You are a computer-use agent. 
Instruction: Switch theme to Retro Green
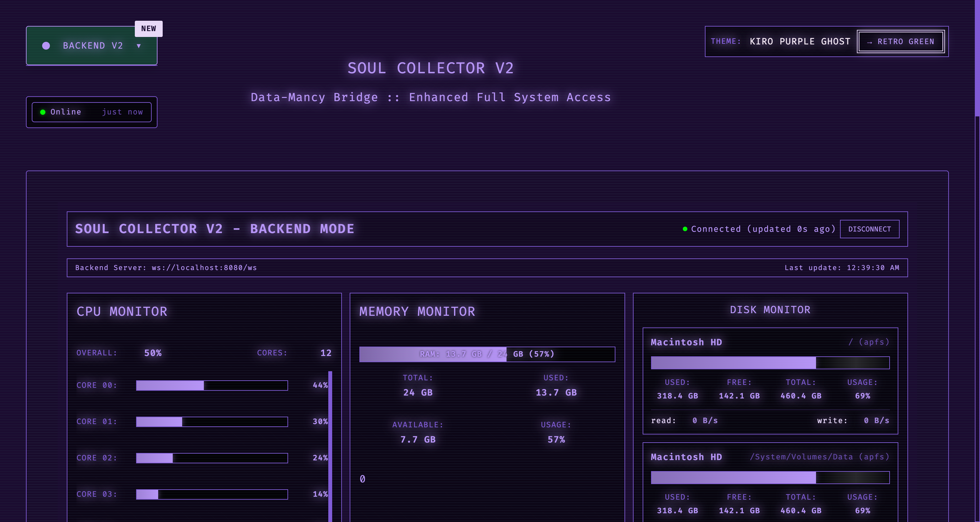pos(901,42)
